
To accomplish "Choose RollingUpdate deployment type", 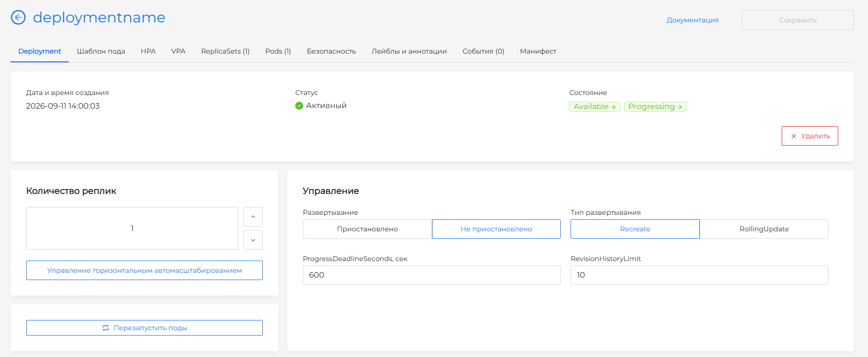I will (x=764, y=229).
